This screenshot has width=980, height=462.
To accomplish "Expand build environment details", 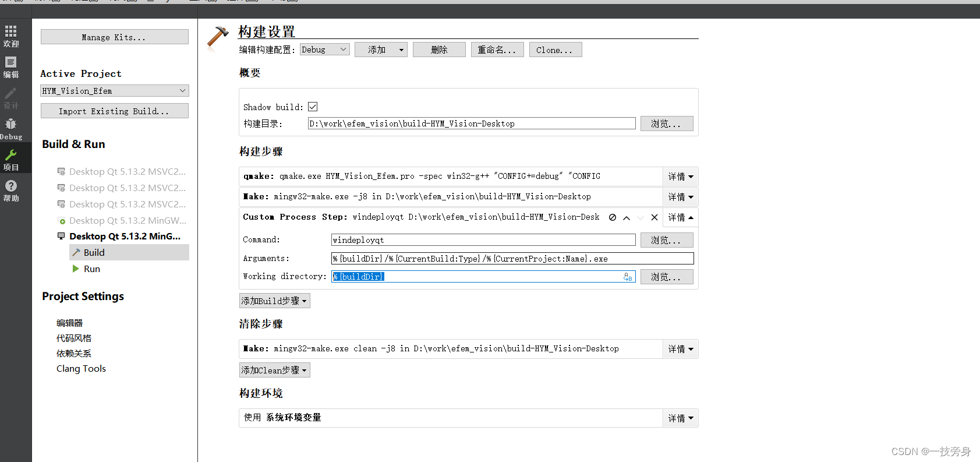I will (x=680, y=418).
